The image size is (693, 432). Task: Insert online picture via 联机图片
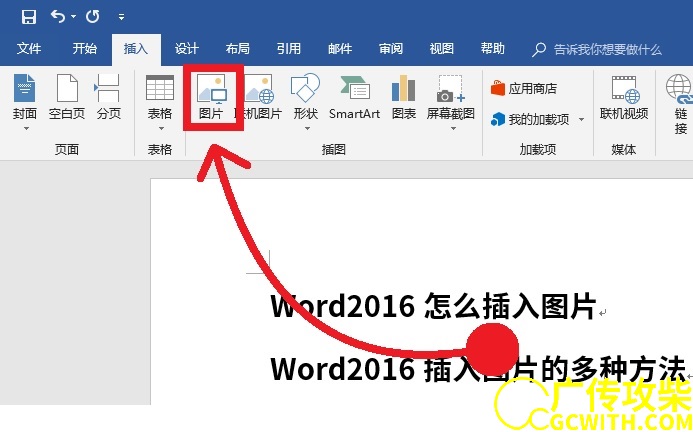tap(260, 97)
